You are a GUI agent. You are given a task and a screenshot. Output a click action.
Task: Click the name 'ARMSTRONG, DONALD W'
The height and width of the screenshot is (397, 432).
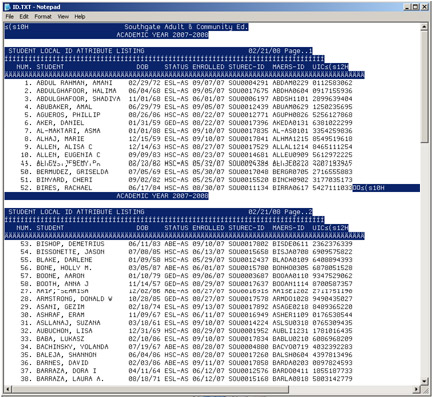point(74,299)
